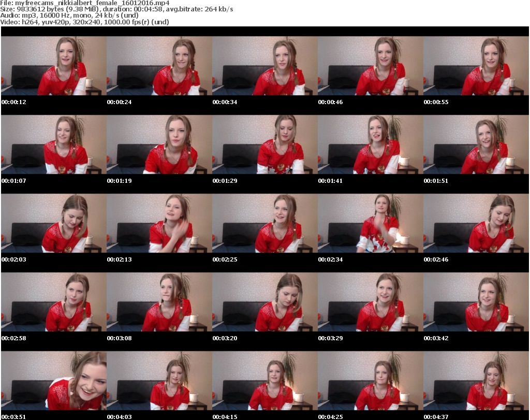The height and width of the screenshot is (420, 530).
Task: Click the Audio mp3 info line
Action: 69,16
